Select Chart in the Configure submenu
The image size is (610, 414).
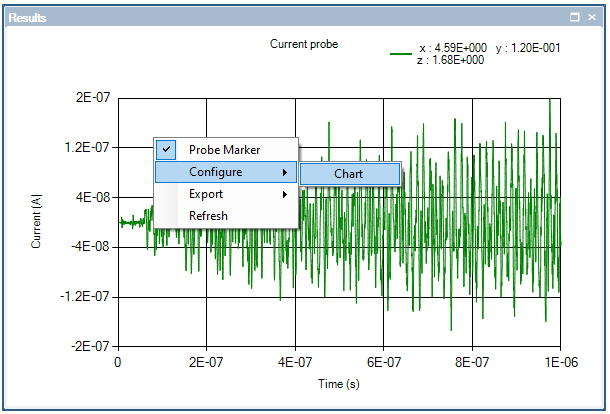coord(350,174)
